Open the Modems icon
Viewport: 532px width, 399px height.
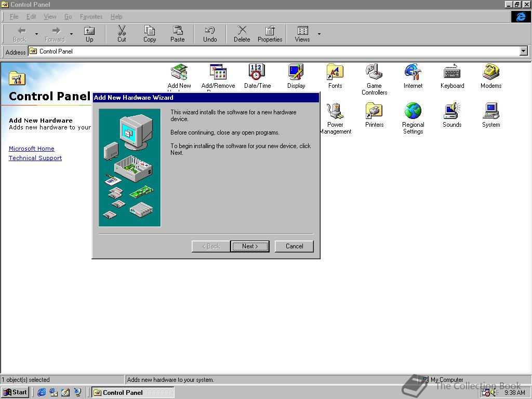coord(491,72)
